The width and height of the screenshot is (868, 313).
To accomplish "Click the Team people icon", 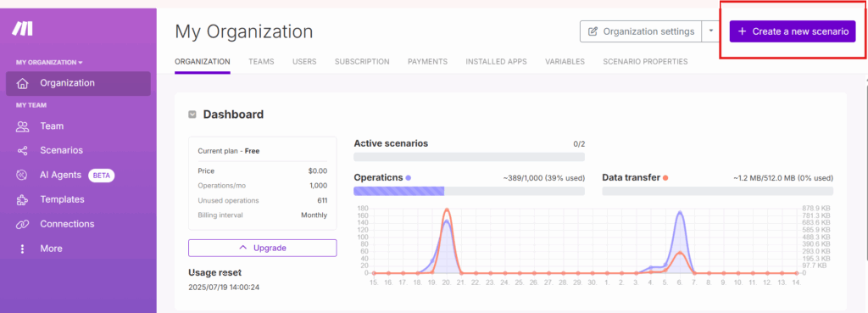I will click(22, 126).
